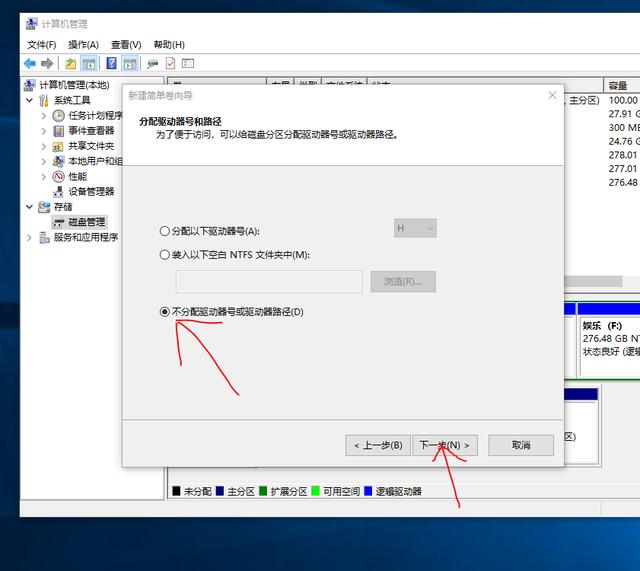Image resolution: width=640 pixels, height=571 pixels.
Task: Click the 磁盘管理 disk icon
Action: click(59, 222)
